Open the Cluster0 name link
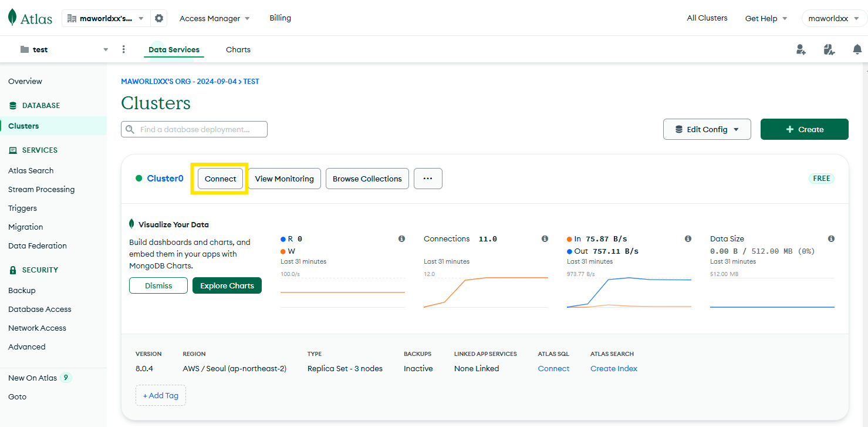The width and height of the screenshot is (868, 427). (165, 179)
